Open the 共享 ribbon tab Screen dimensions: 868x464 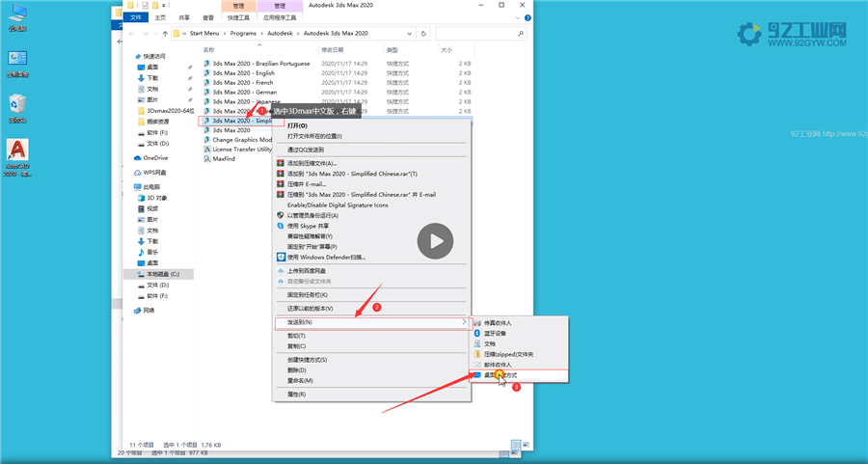click(x=184, y=17)
